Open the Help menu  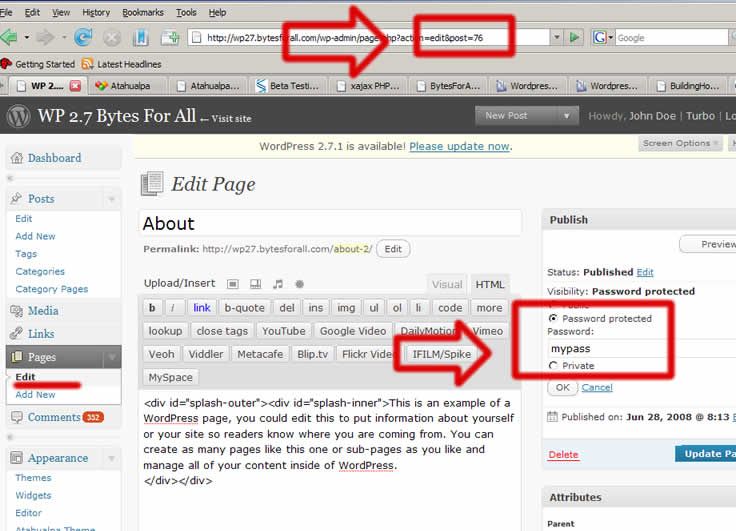pyautogui.click(x=217, y=13)
